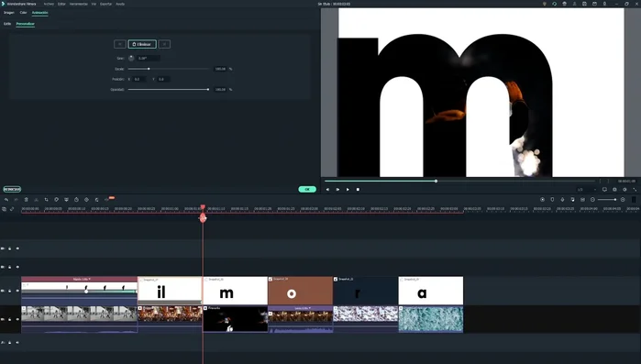Viewport: 641px width, 364px height.
Task: Toggle eye visibility on the second empty track
Action: (x=17, y=267)
